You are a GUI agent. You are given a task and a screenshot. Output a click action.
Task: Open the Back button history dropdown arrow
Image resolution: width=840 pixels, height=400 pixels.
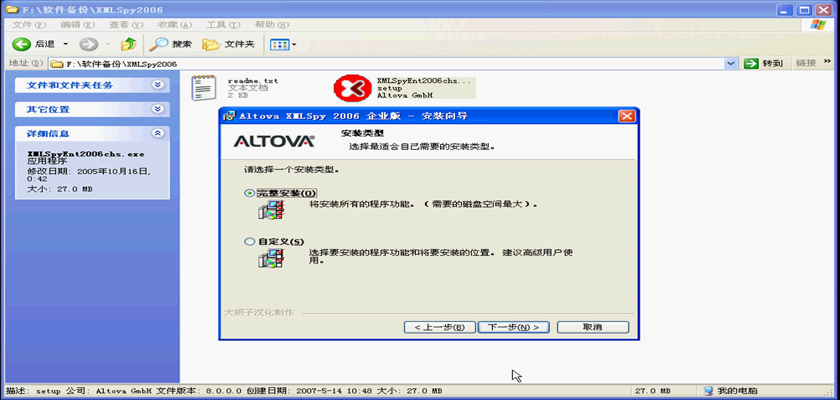point(66,44)
